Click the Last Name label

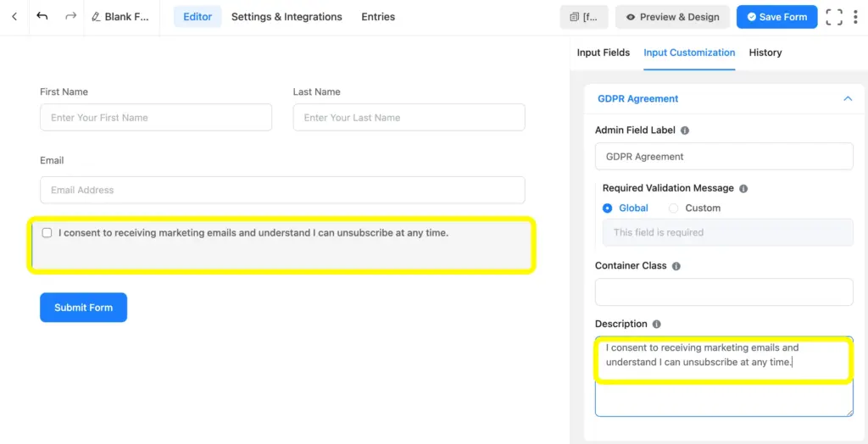point(317,92)
